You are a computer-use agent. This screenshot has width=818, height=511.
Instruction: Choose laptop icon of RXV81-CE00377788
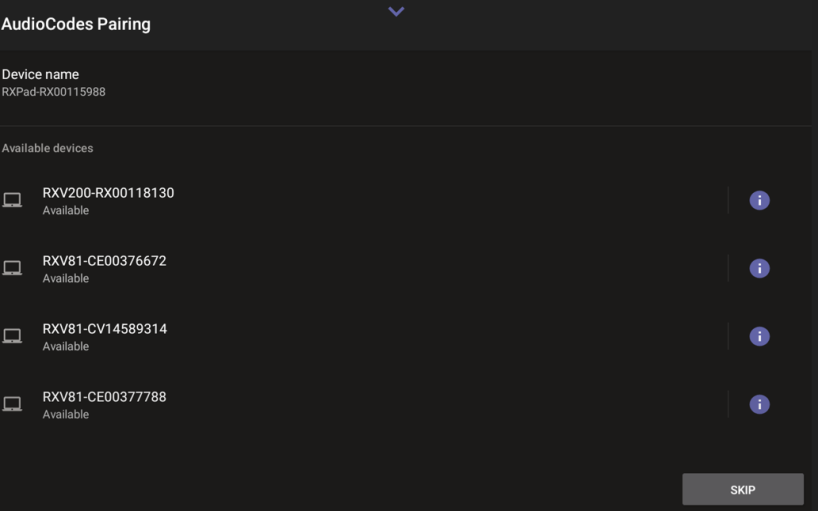click(x=12, y=404)
